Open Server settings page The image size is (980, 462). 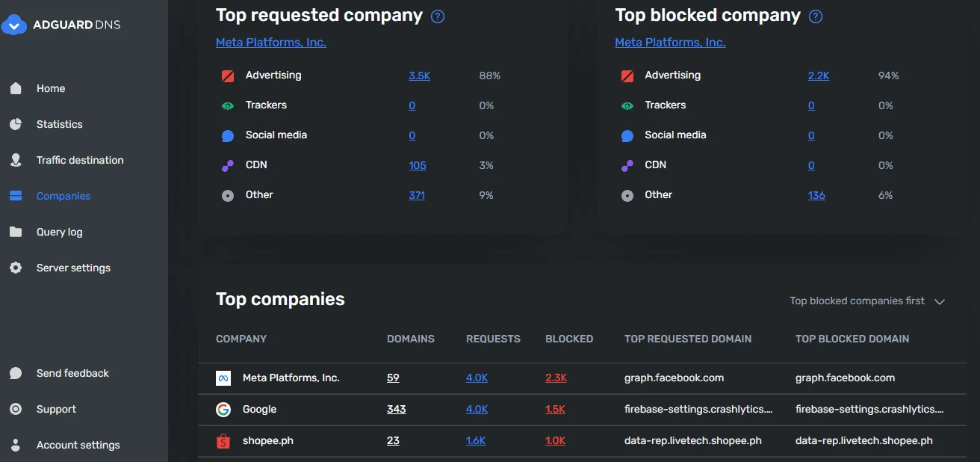(x=73, y=268)
